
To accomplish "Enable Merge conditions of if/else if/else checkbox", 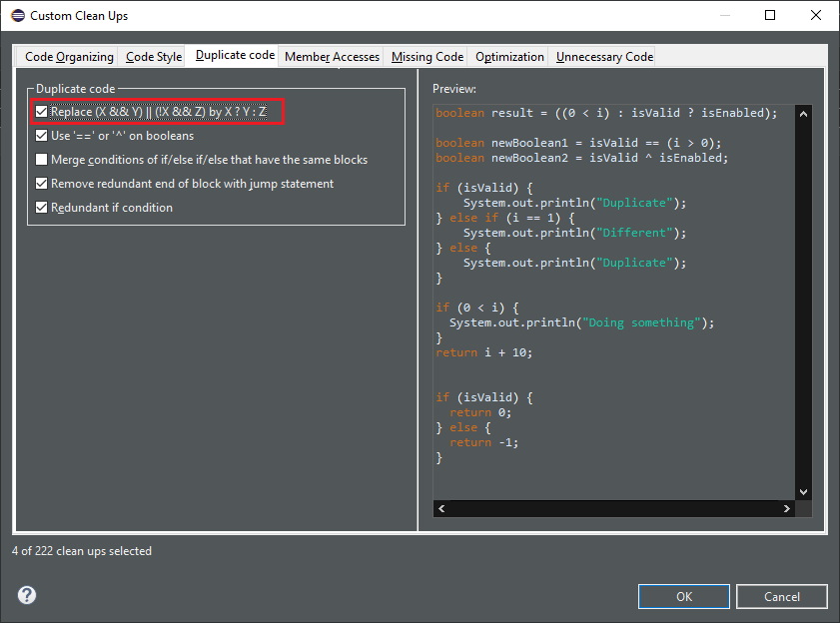I will coord(41,160).
